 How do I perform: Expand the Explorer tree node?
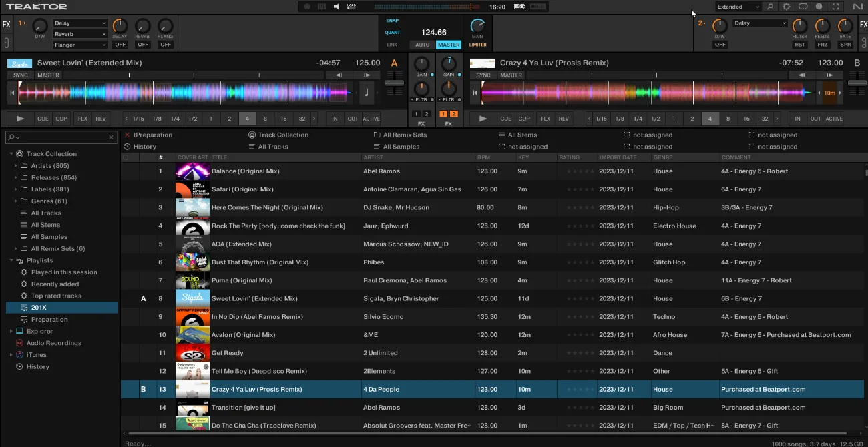tap(11, 331)
